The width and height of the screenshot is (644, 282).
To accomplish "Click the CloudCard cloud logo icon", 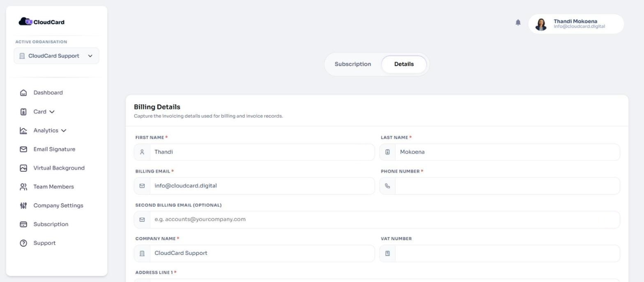I will (25, 22).
